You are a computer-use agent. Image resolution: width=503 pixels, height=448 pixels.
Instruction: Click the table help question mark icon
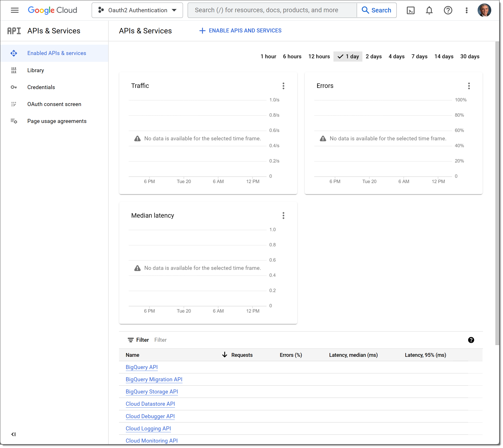pos(471,340)
